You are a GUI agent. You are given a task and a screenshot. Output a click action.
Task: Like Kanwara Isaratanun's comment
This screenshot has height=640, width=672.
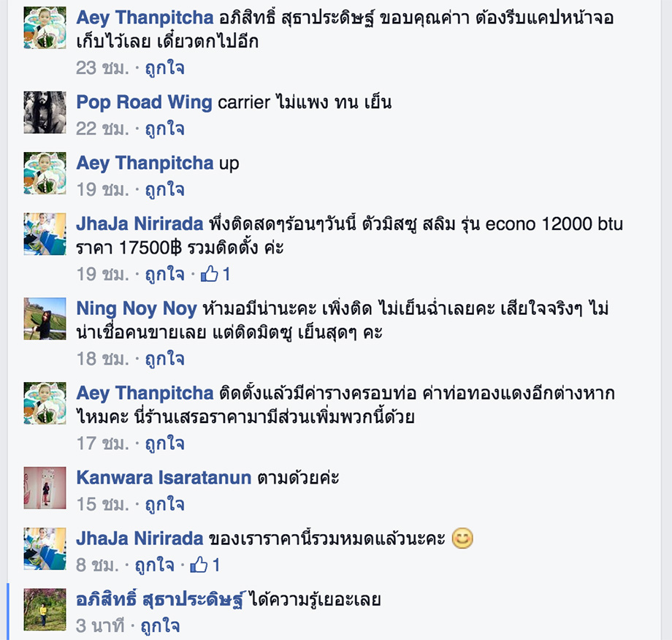[x=164, y=504]
